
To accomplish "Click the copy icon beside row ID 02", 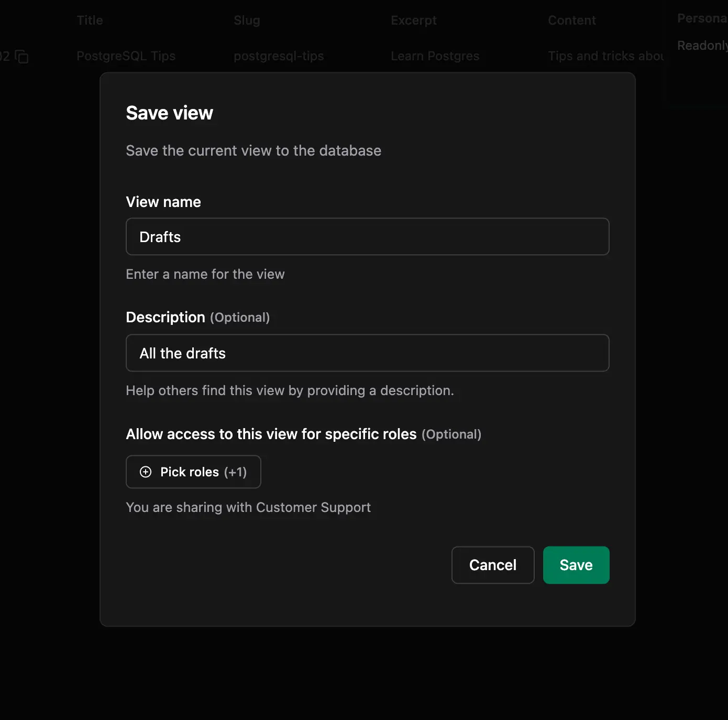I will click(x=21, y=56).
